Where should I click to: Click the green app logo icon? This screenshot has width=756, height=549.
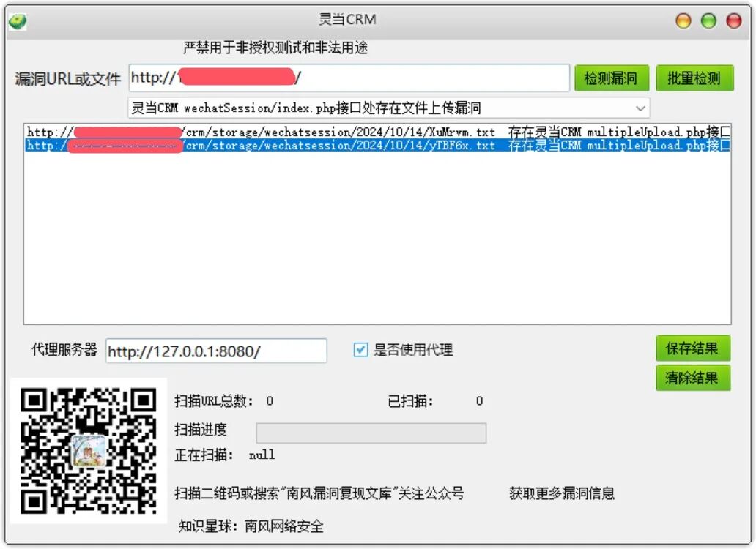coord(18,21)
